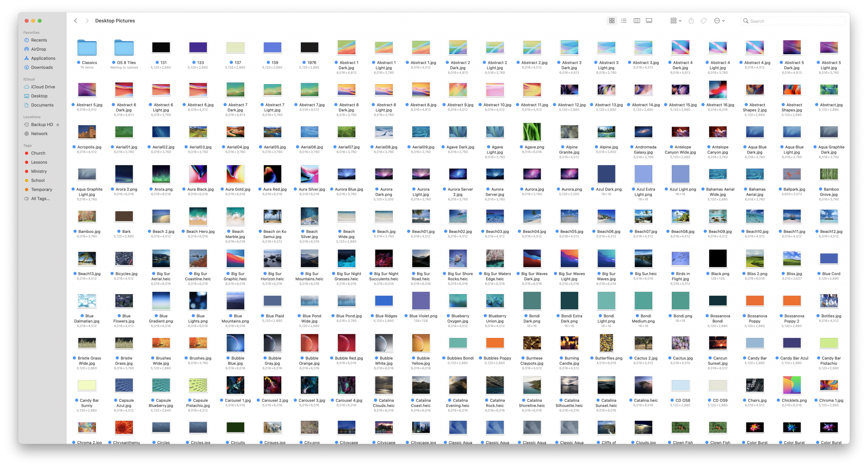The height and width of the screenshot is (468, 868).
Task: Click the Antelope Canyon Wide.jpg file name
Action: [x=681, y=150]
